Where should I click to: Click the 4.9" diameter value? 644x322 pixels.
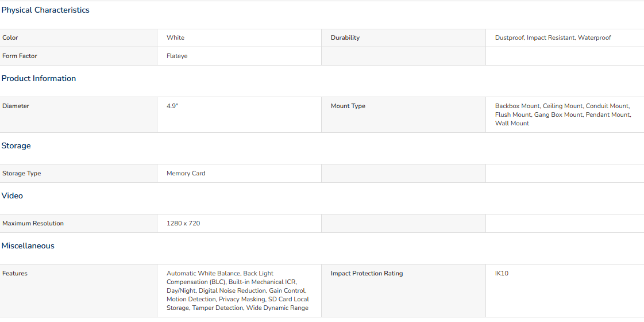[x=172, y=106]
